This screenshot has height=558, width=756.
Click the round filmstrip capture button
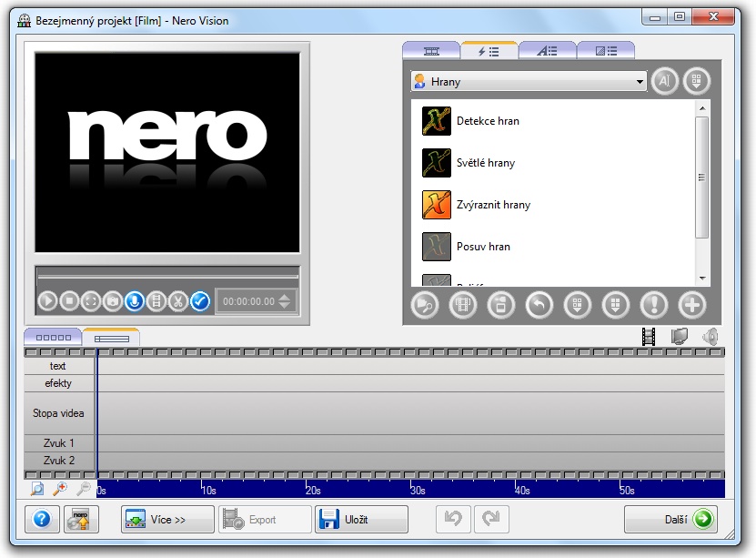point(463,305)
